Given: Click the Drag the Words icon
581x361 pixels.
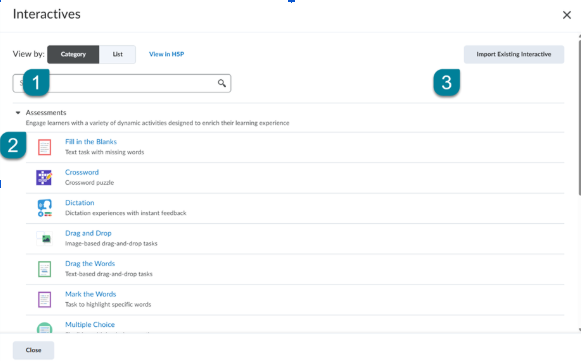Looking at the screenshot, I should click(x=44, y=269).
